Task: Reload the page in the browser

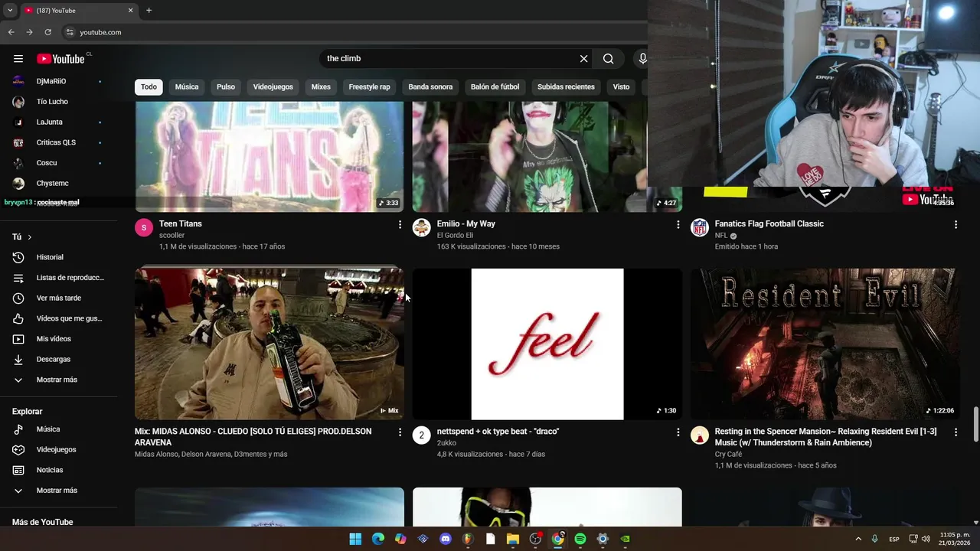Action: tap(47, 32)
